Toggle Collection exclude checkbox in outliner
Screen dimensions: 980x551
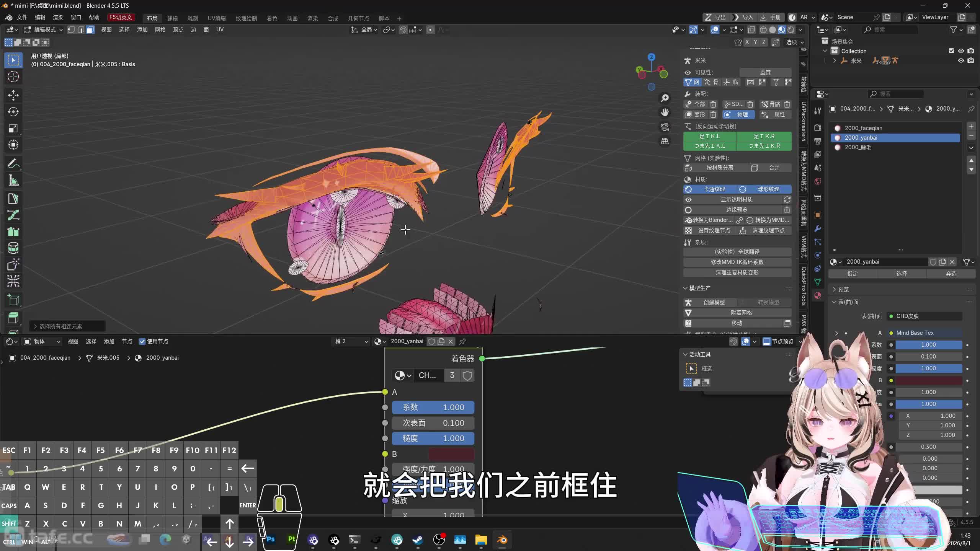click(x=951, y=51)
